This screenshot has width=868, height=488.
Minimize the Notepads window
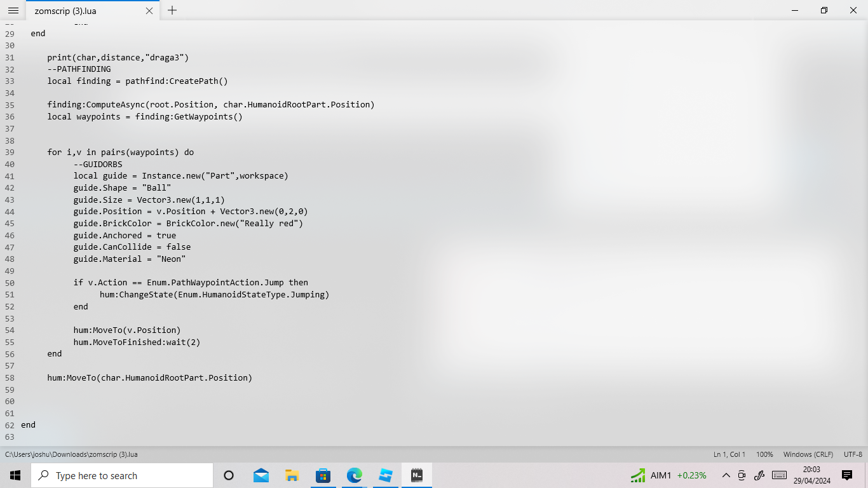pos(795,10)
